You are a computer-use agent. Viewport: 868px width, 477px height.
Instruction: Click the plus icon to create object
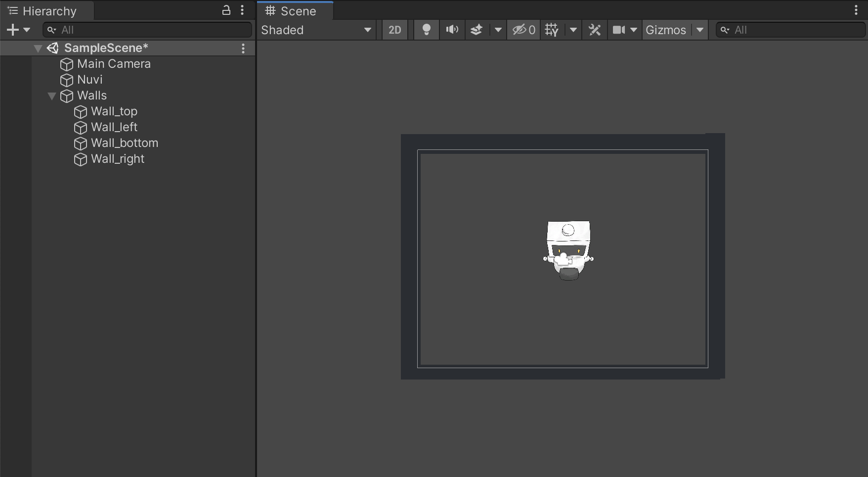[x=13, y=30]
